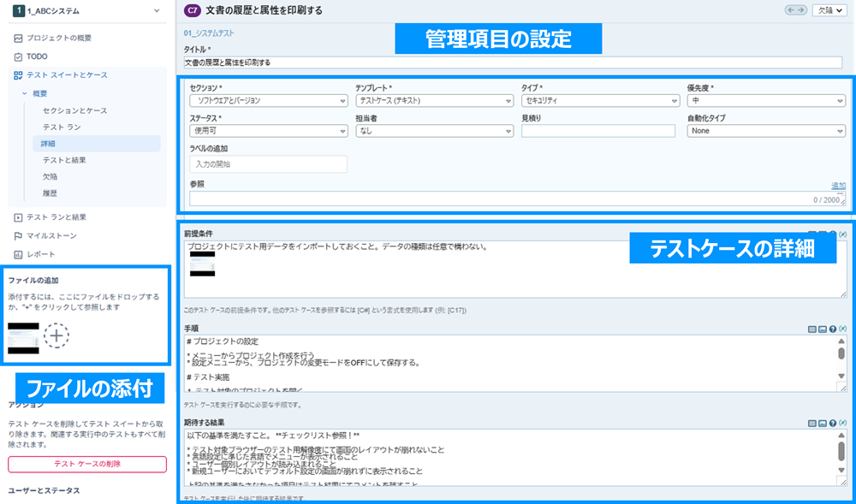Click the 期待する結果 scrollbar down arrow

(x=841, y=470)
